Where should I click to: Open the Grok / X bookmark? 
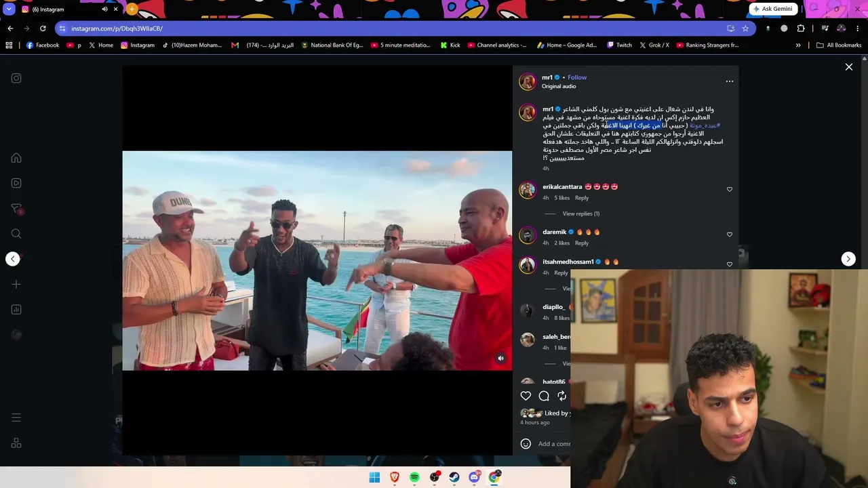[654, 45]
